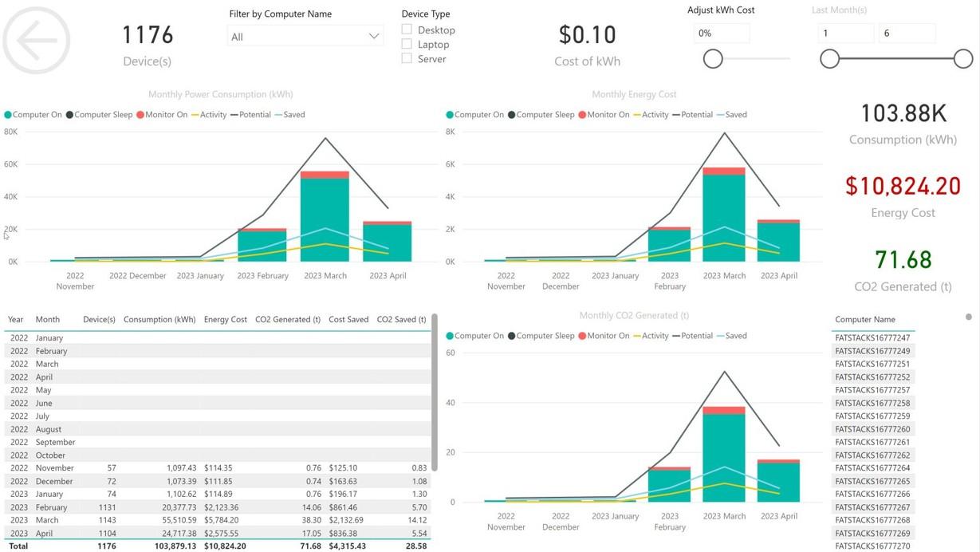Click the Last Months start value field
The width and height of the screenshot is (980, 552).
tap(846, 33)
